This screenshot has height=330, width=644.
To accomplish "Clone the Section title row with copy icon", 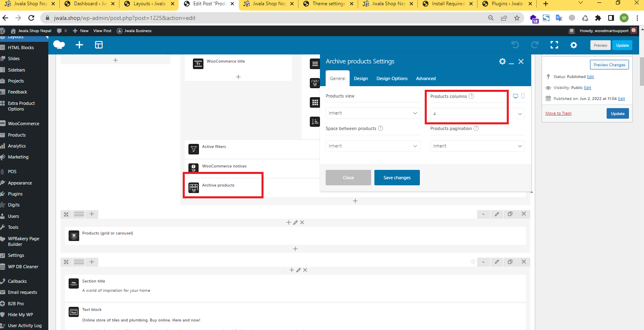I will [510, 262].
